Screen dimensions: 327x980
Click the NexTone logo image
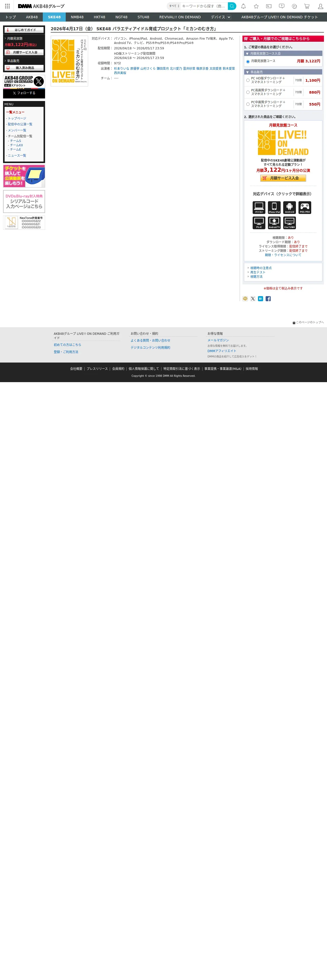[11, 223]
